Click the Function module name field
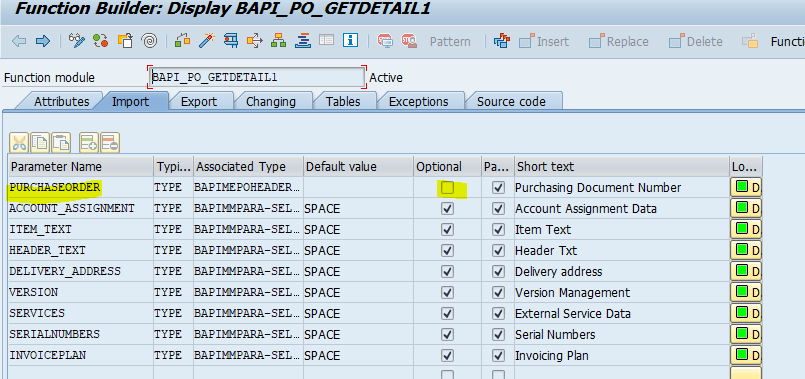 point(257,78)
